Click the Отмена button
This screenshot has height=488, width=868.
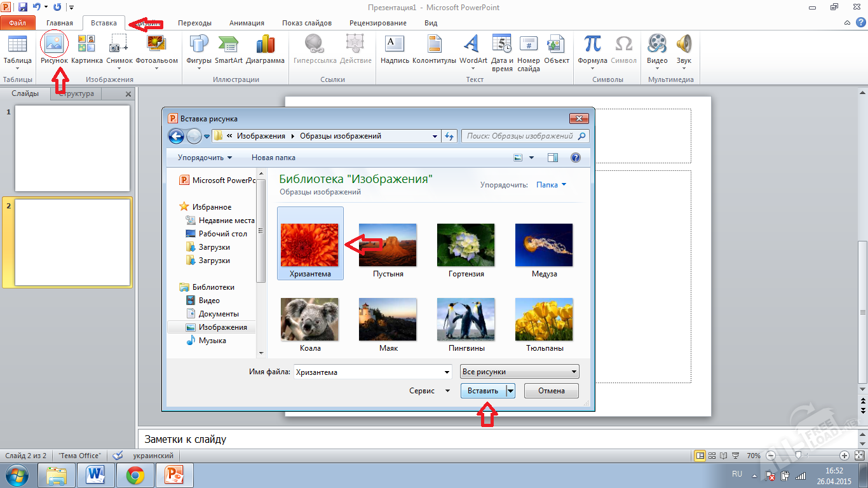551,391
